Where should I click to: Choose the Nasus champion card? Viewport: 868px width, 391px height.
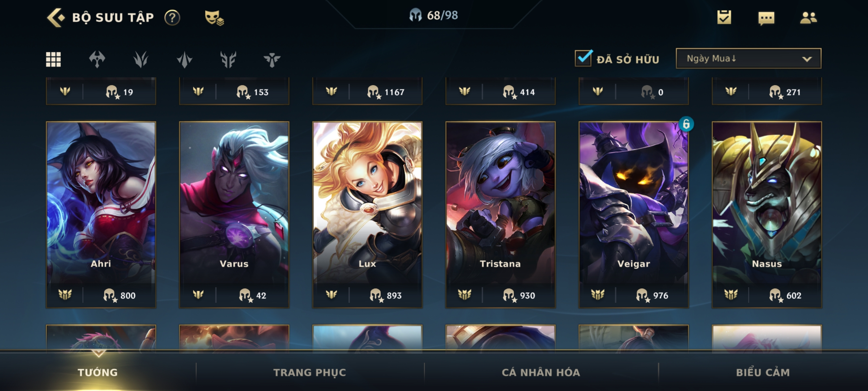pos(767,215)
